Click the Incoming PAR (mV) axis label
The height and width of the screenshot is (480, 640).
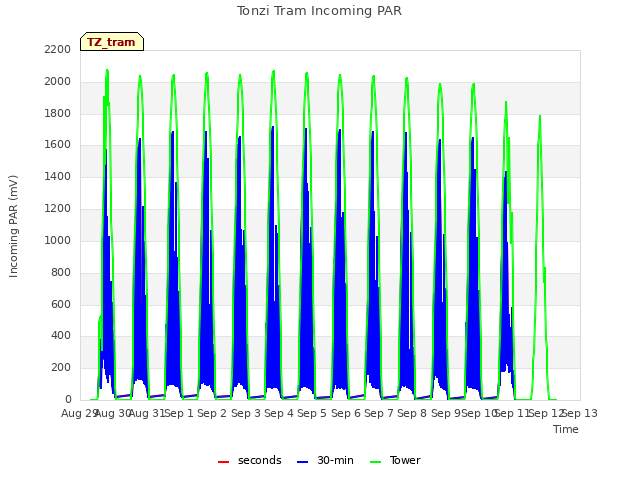tap(13, 226)
